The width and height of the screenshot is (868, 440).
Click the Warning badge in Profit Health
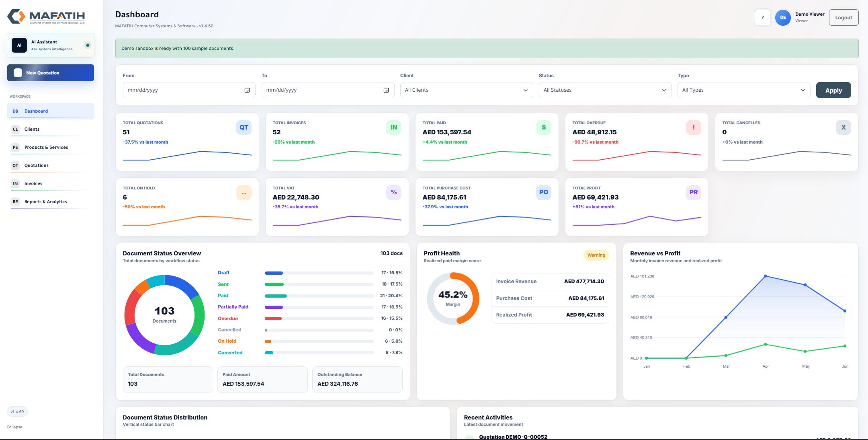596,255
